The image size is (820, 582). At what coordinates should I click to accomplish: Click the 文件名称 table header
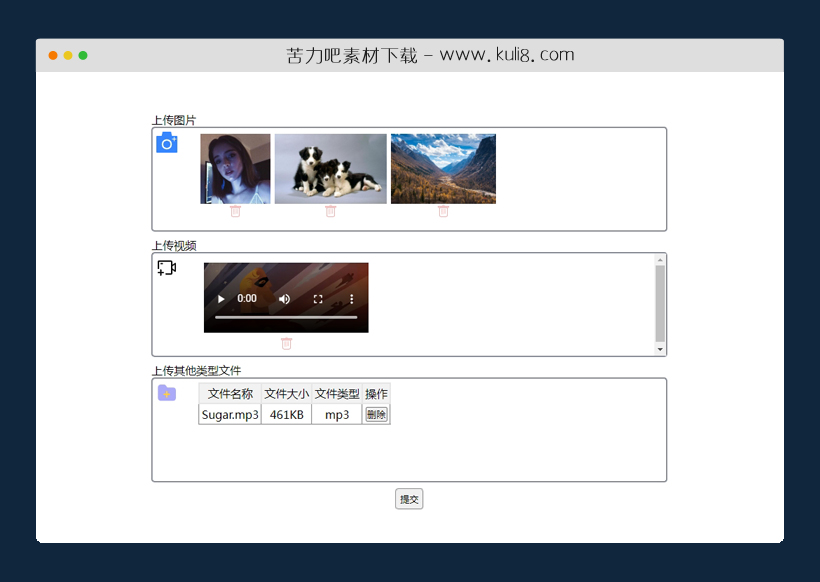click(229, 393)
